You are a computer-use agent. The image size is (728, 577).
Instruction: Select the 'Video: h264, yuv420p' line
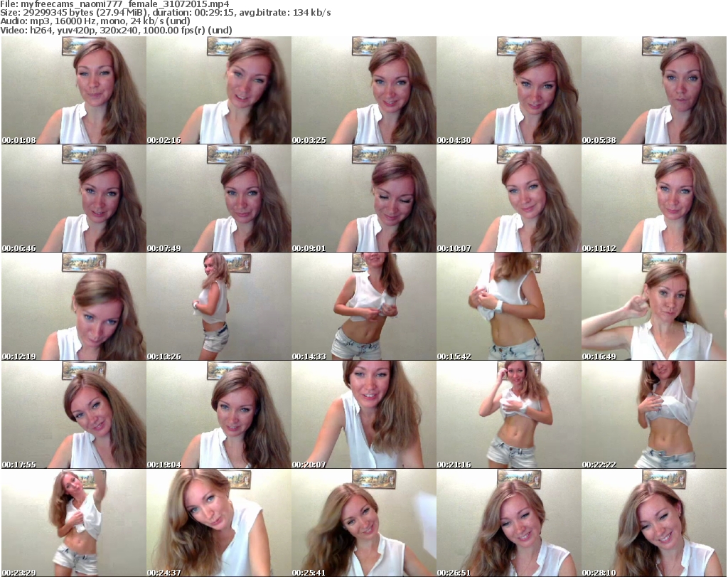116,30
